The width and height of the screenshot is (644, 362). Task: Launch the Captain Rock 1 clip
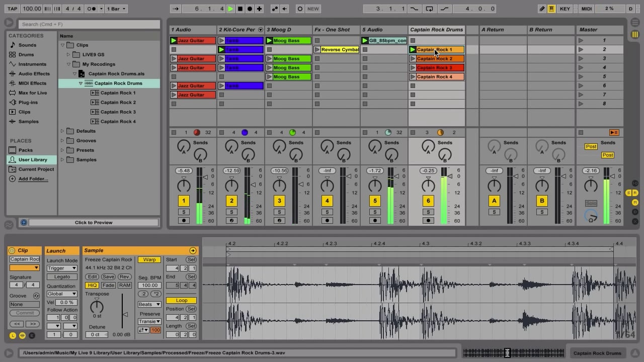pos(414,49)
